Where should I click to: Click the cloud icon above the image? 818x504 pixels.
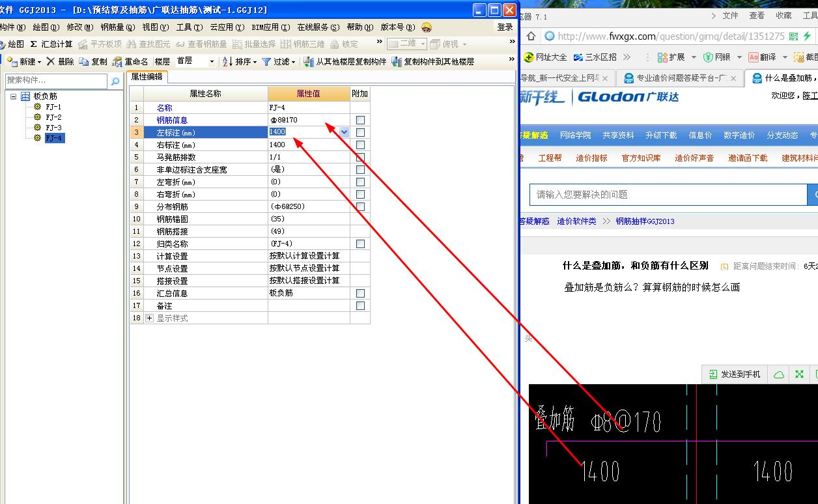click(778, 374)
